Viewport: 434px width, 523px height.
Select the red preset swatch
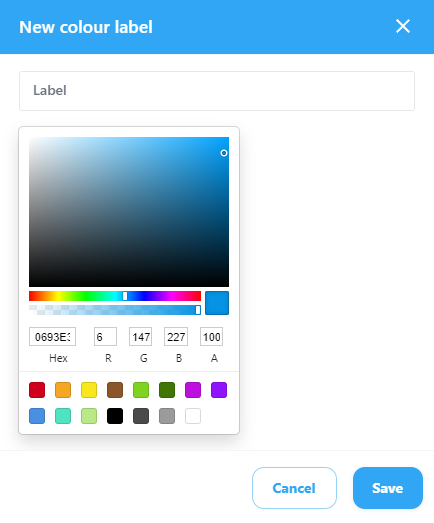pos(37,390)
